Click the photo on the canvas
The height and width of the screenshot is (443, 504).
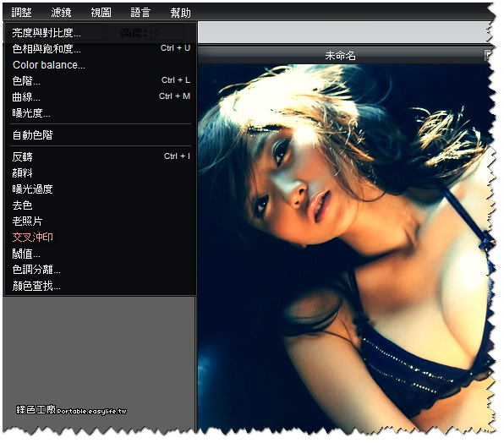[x=346, y=248]
